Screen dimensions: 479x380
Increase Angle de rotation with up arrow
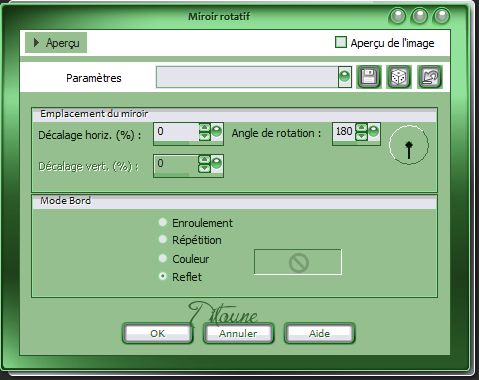coord(361,127)
